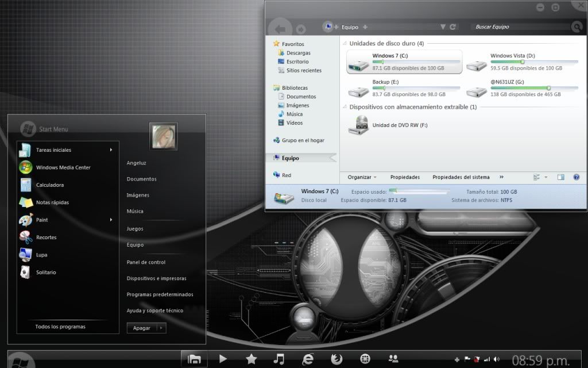Viewport: 588px width, 368px height.
Task: Select Grupo en el hogar in sidebar
Action: 299,140
